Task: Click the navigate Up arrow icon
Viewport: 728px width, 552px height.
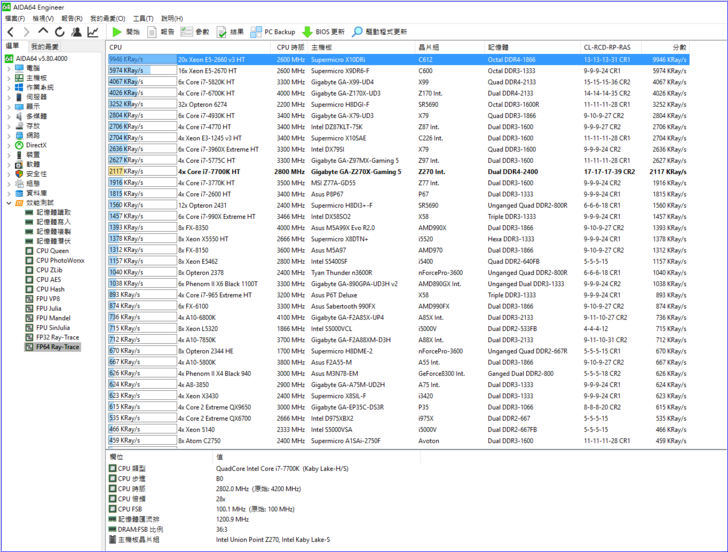Action: 42,32
